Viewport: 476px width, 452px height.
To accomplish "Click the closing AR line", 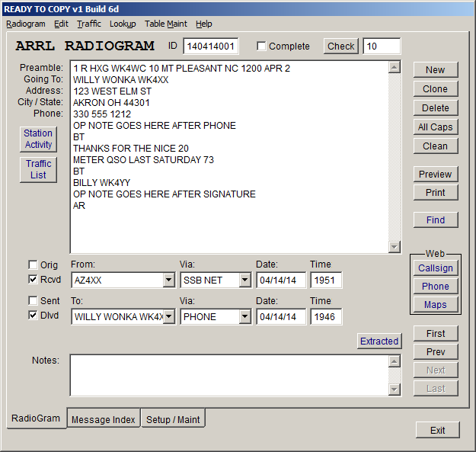I will point(79,206).
